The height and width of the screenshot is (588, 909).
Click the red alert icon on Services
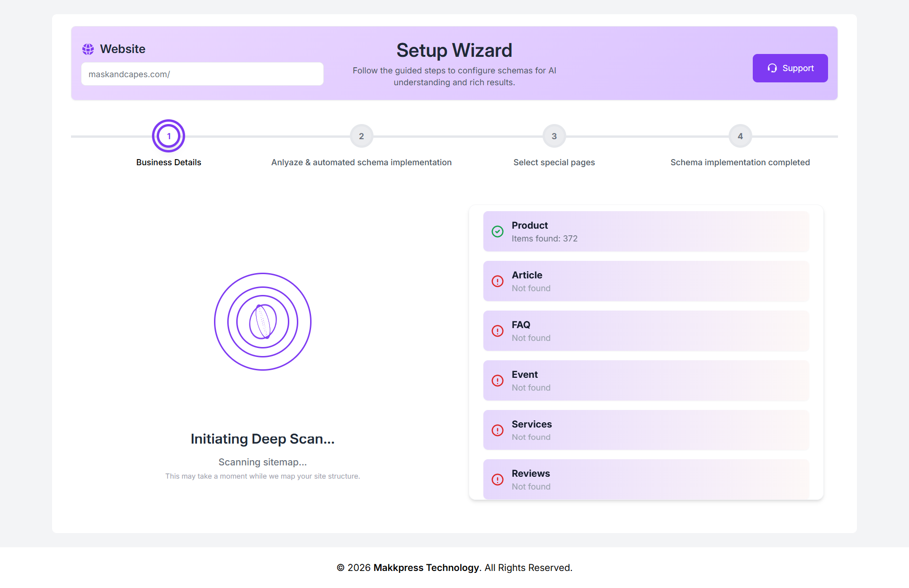498,430
